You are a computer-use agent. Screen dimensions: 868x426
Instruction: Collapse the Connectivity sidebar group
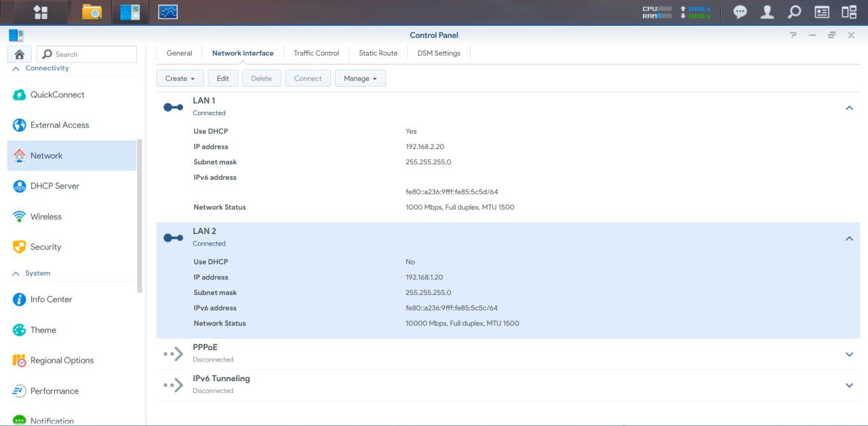[x=16, y=69]
